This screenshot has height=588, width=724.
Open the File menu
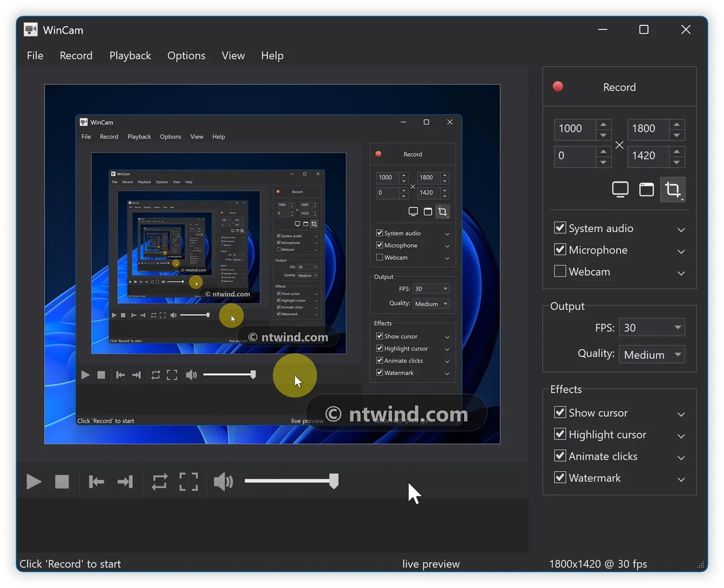tap(35, 55)
